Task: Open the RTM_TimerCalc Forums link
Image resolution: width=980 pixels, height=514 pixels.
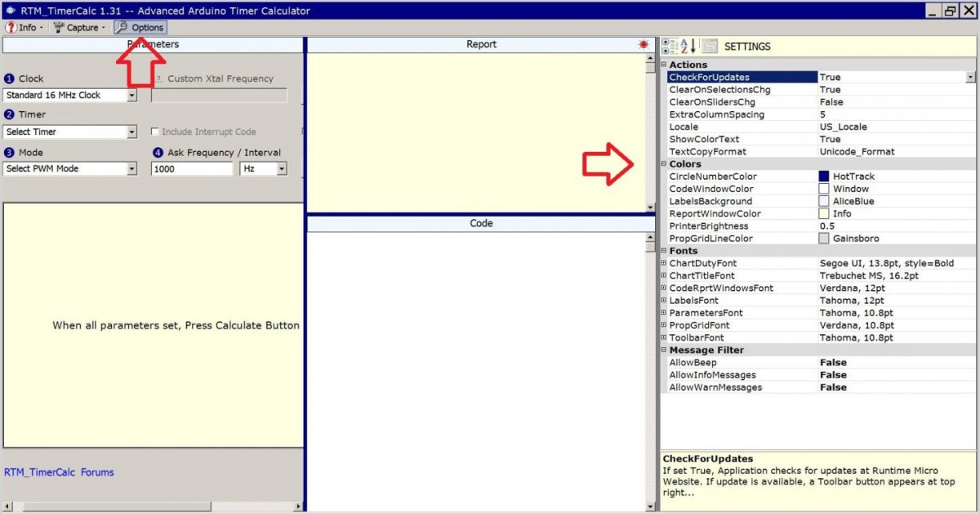Action: [x=59, y=472]
